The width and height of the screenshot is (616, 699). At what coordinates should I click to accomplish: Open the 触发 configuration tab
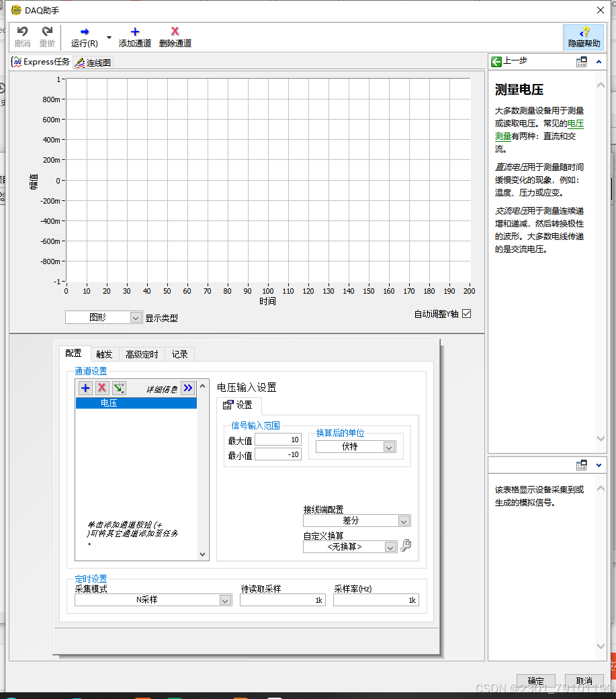105,354
